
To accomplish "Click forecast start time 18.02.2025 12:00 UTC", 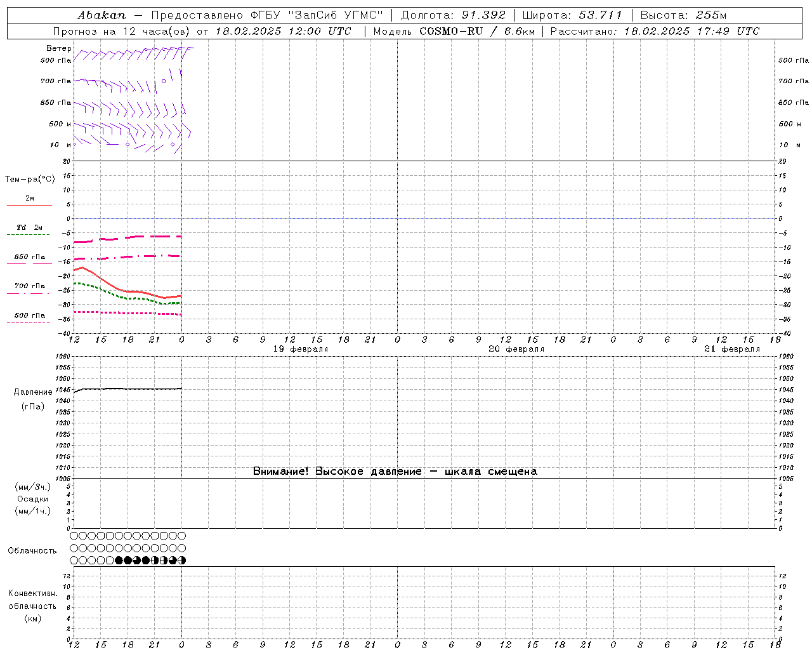I will pyautogui.click(x=283, y=31).
